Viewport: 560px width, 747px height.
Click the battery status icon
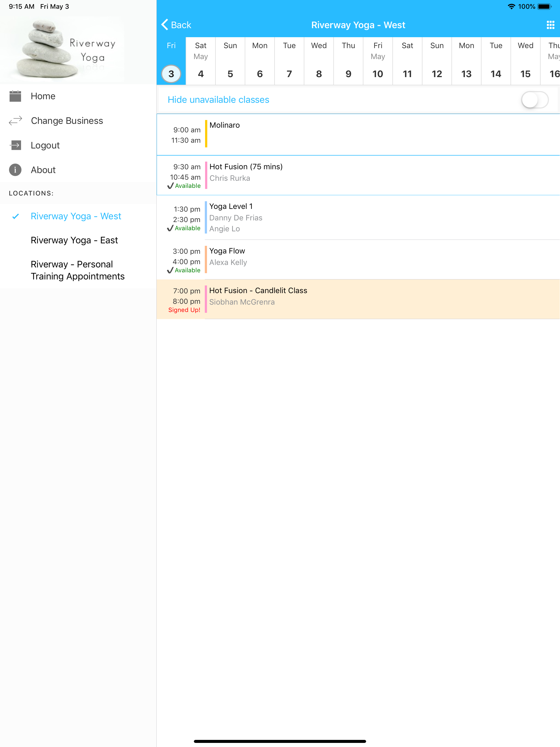point(544,6)
